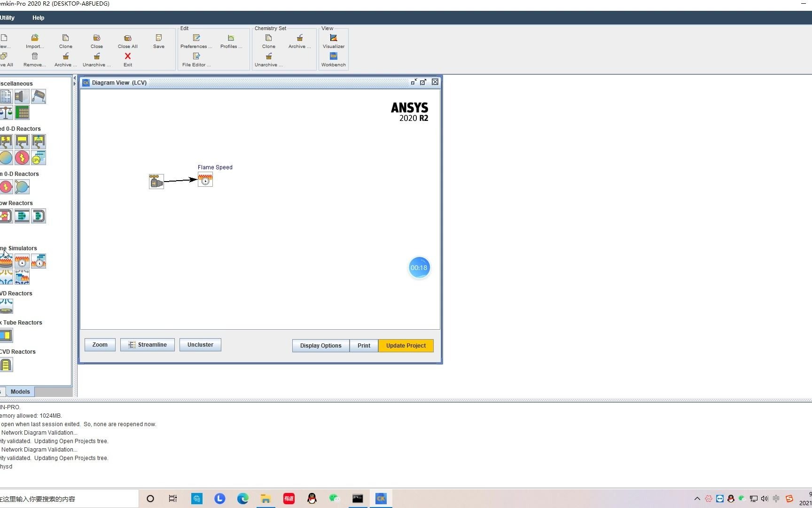Select the Flame Speed reactor node in diagram
812x508 pixels.
205,179
